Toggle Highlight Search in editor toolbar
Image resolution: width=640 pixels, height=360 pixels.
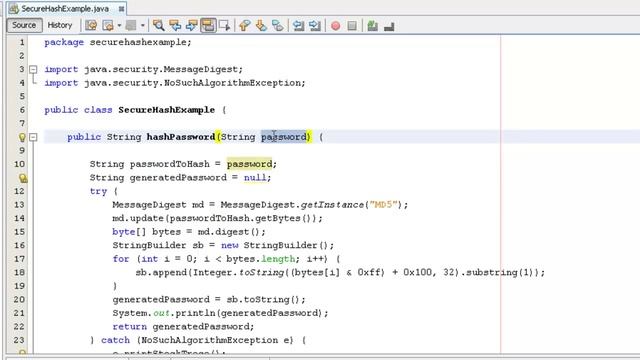tap(208, 26)
